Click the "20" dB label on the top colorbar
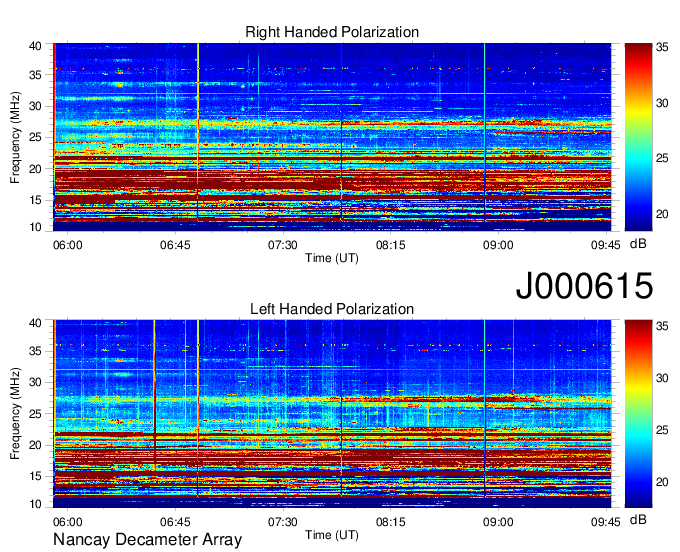 pos(662,214)
